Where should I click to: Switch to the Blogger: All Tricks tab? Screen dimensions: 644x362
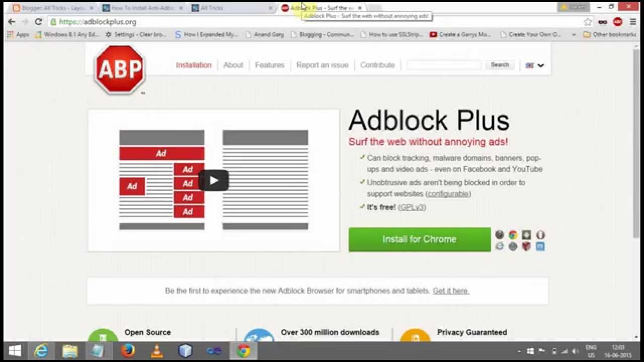pos(52,8)
